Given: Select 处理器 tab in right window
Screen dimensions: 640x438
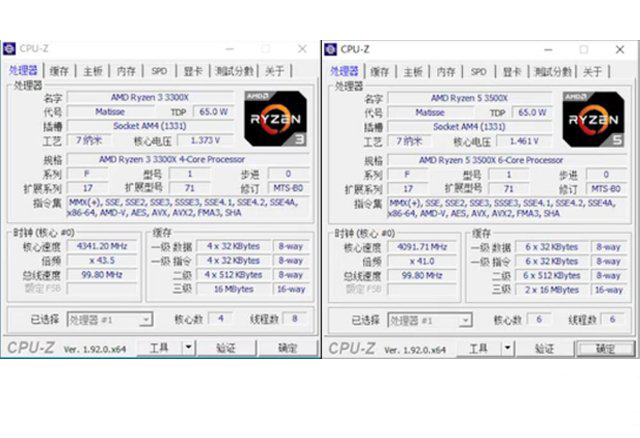Looking at the screenshot, I should click(344, 71).
